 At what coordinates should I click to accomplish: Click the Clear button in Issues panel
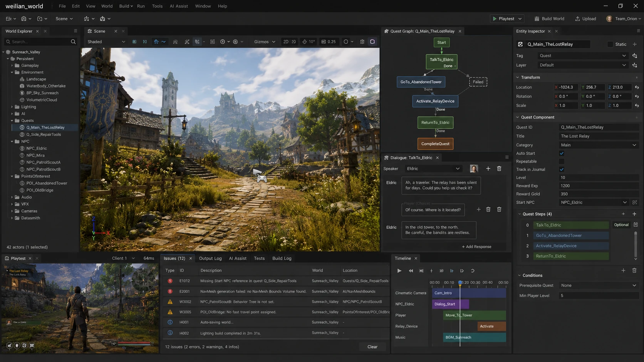372,347
